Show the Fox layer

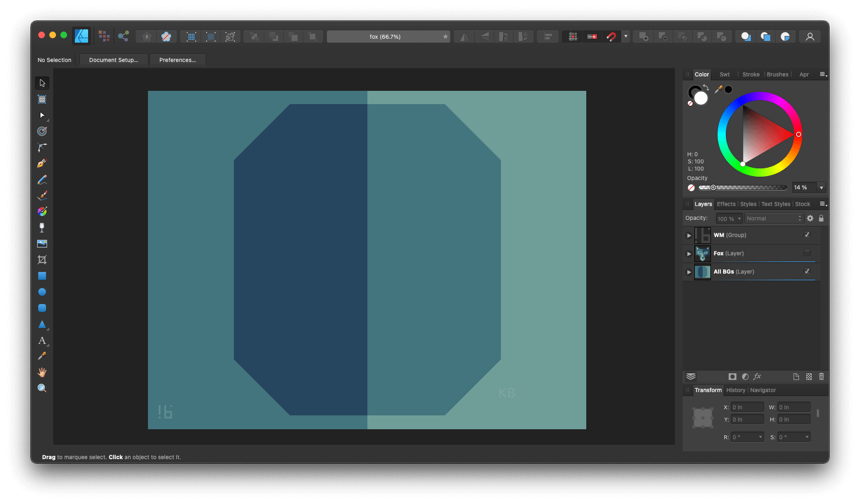[x=807, y=253]
